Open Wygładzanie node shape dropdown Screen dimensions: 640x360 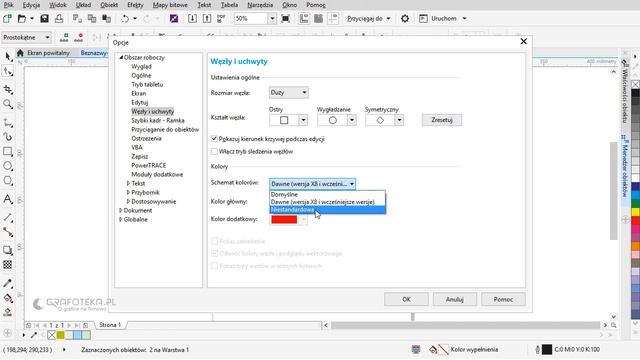click(x=351, y=120)
